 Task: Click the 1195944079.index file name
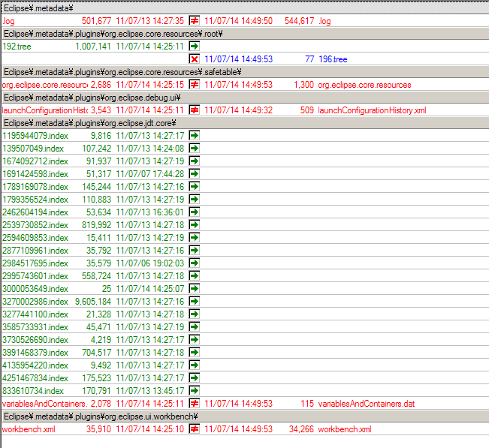35,136
